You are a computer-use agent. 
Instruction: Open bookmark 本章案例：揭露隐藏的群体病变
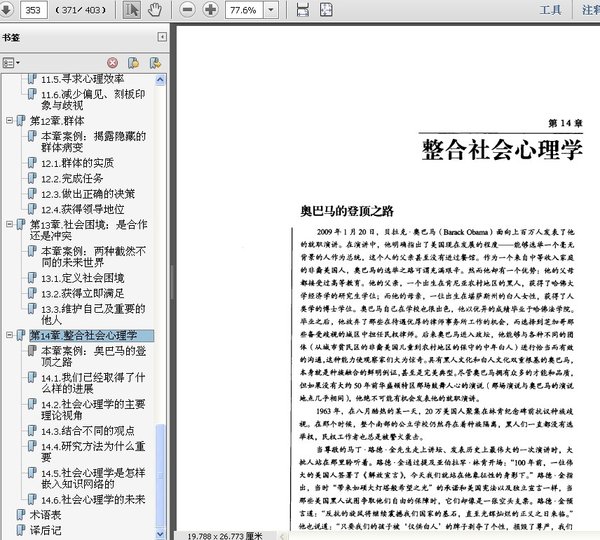click(x=93, y=142)
